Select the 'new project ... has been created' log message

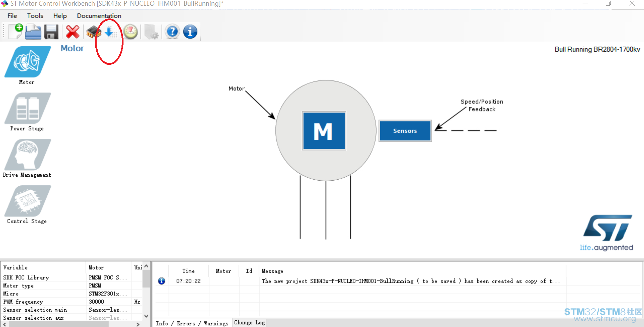coord(411,281)
